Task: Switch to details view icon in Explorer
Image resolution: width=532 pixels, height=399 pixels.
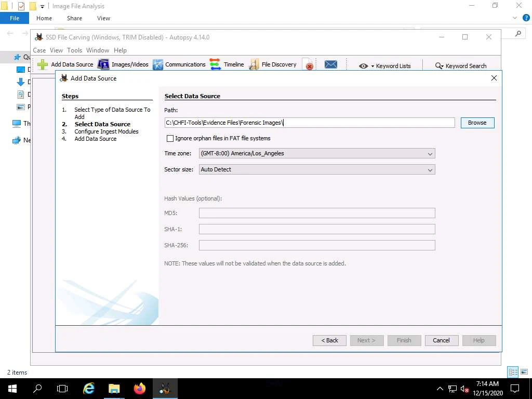Action: [x=513, y=372]
